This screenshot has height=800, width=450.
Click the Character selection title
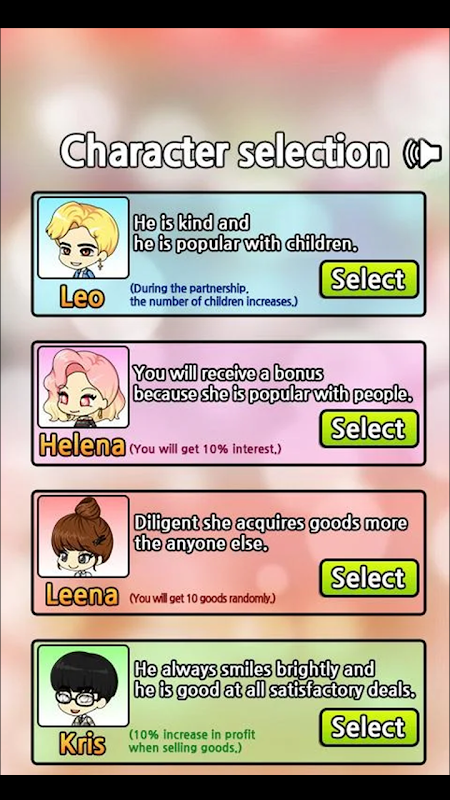click(x=225, y=152)
